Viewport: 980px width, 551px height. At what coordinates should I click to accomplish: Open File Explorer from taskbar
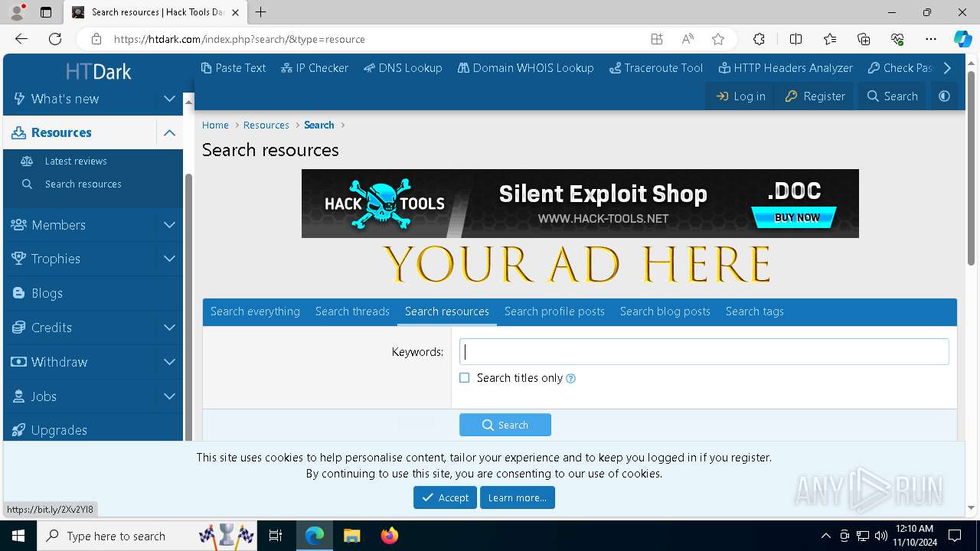click(x=351, y=536)
